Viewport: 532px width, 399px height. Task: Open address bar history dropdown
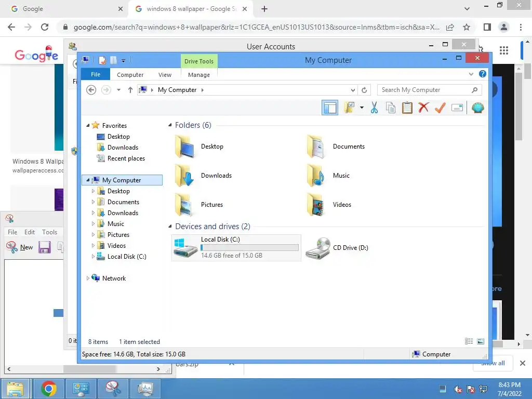(x=353, y=90)
